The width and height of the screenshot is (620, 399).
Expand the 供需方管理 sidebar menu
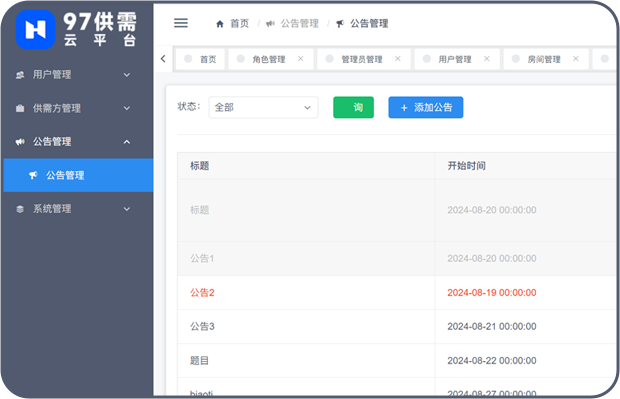(x=127, y=108)
